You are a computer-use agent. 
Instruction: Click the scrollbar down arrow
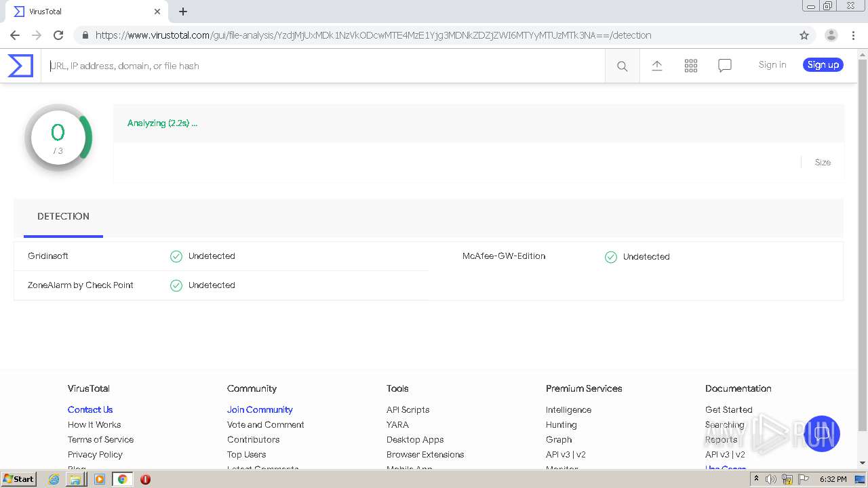tap(863, 463)
